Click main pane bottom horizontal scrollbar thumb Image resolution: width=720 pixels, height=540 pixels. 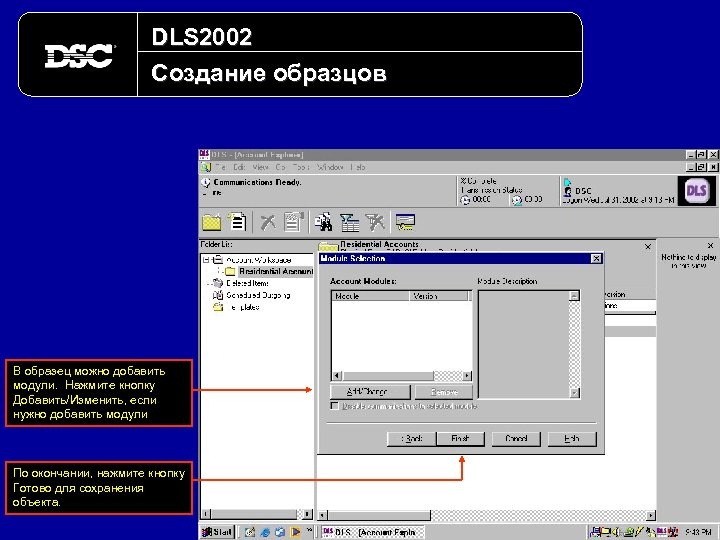[x=379, y=515]
